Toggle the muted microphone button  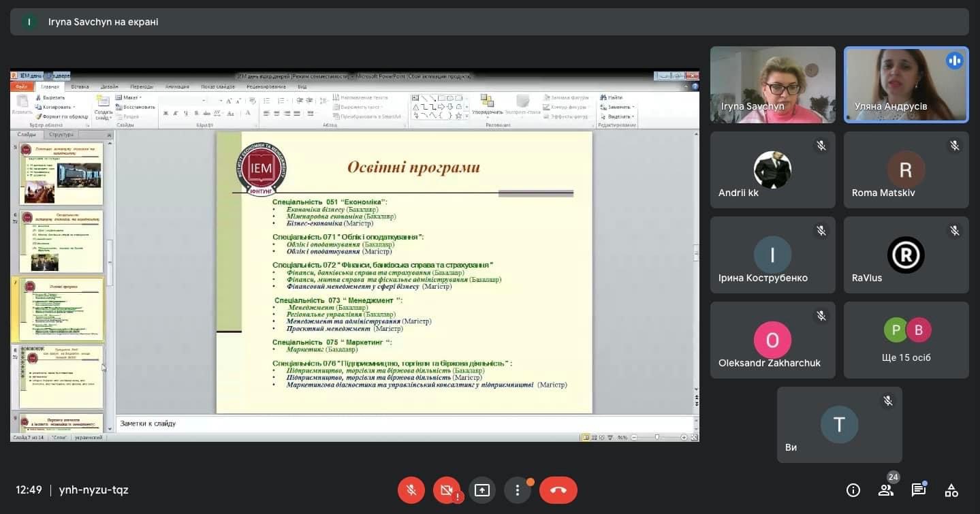411,490
